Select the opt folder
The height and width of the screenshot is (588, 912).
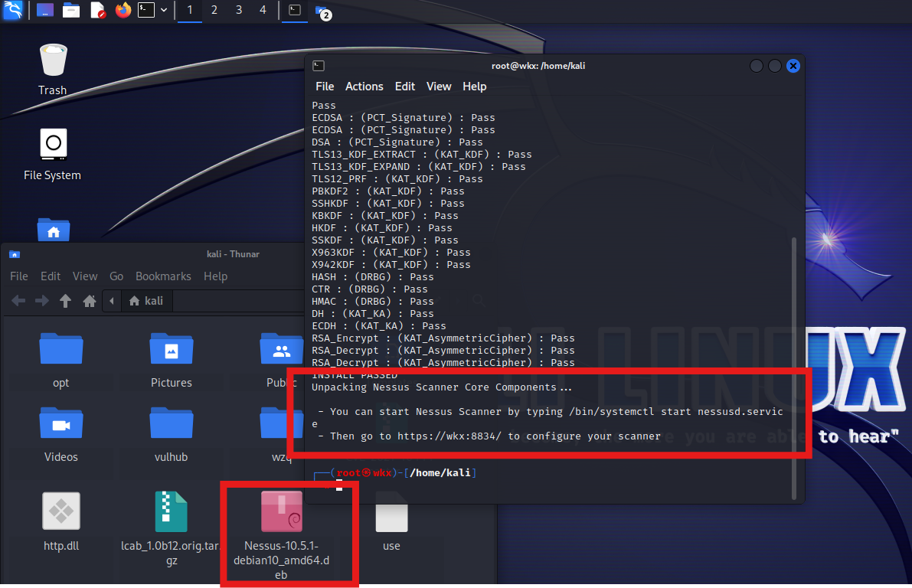click(x=61, y=361)
